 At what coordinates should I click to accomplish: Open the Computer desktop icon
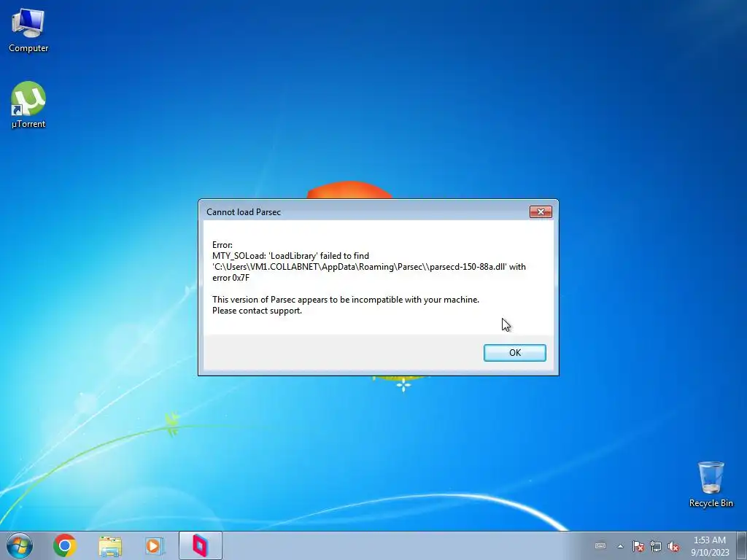pyautogui.click(x=28, y=31)
